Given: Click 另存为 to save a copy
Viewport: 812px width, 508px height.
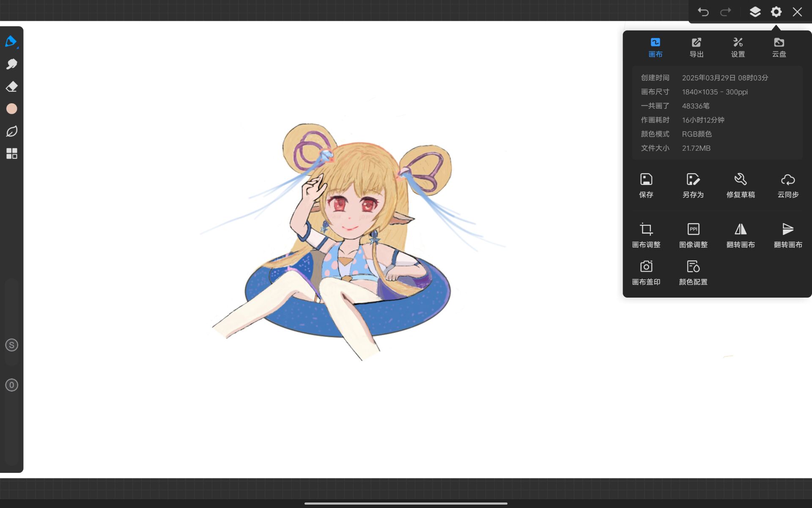Looking at the screenshot, I should (693, 185).
